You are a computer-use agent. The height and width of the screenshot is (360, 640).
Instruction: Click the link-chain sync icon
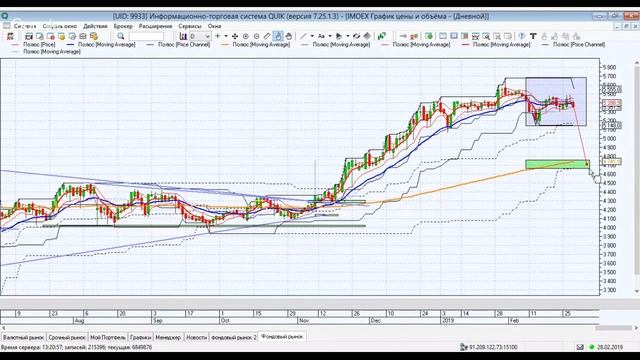pos(356,36)
